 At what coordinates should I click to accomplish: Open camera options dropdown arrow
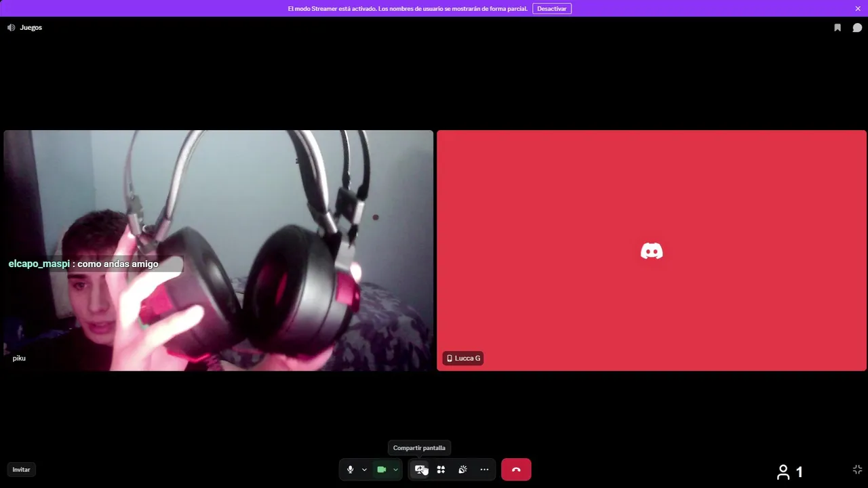[x=395, y=470]
